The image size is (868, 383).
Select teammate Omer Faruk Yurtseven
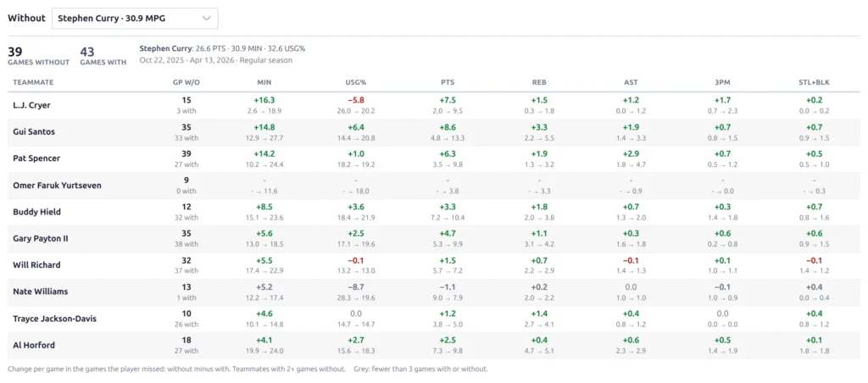coord(57,186)
